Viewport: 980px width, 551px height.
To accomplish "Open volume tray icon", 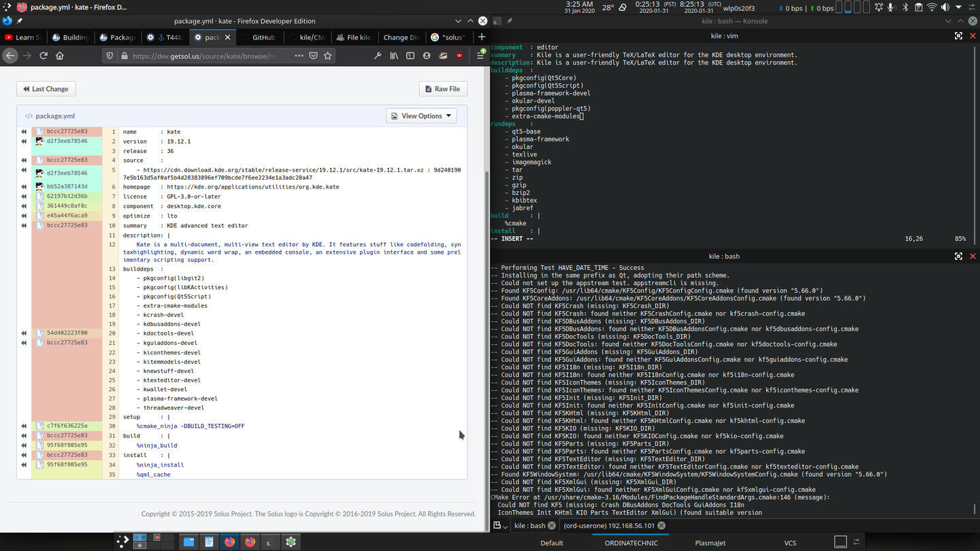I will point(945,7).
